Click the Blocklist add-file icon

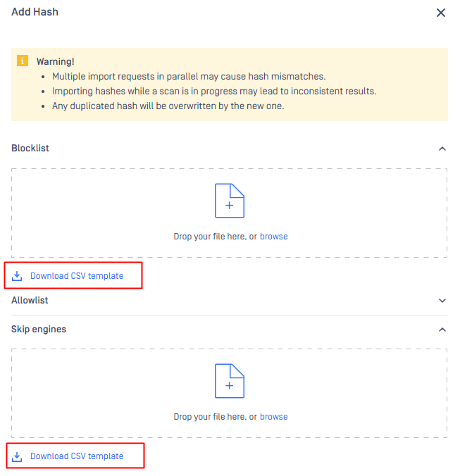point(229,201)
